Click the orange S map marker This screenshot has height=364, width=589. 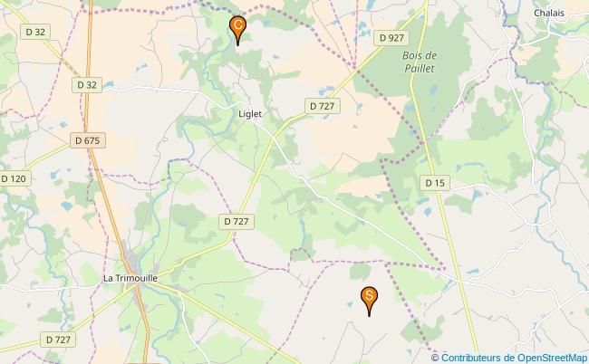[x=369, y=301]
